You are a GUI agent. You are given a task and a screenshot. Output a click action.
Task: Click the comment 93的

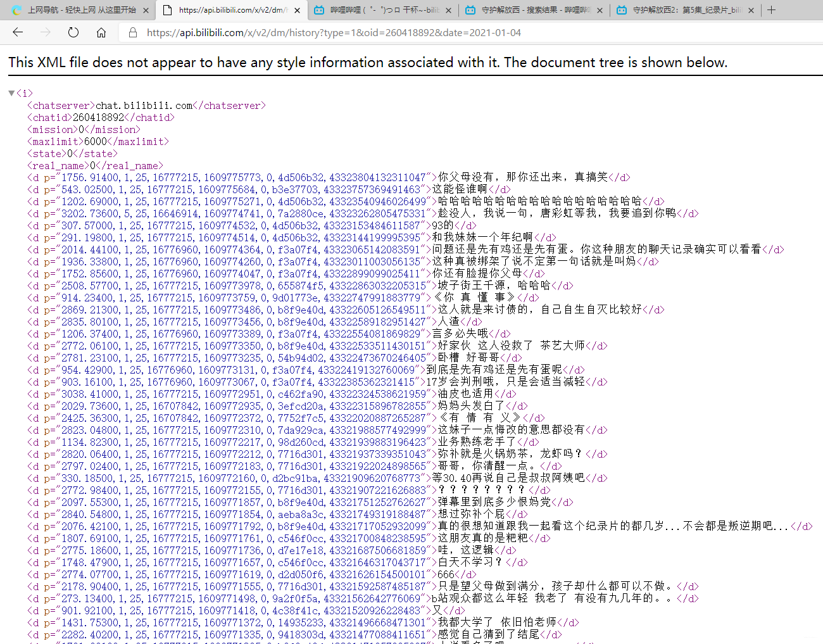[x=251, y=226]
